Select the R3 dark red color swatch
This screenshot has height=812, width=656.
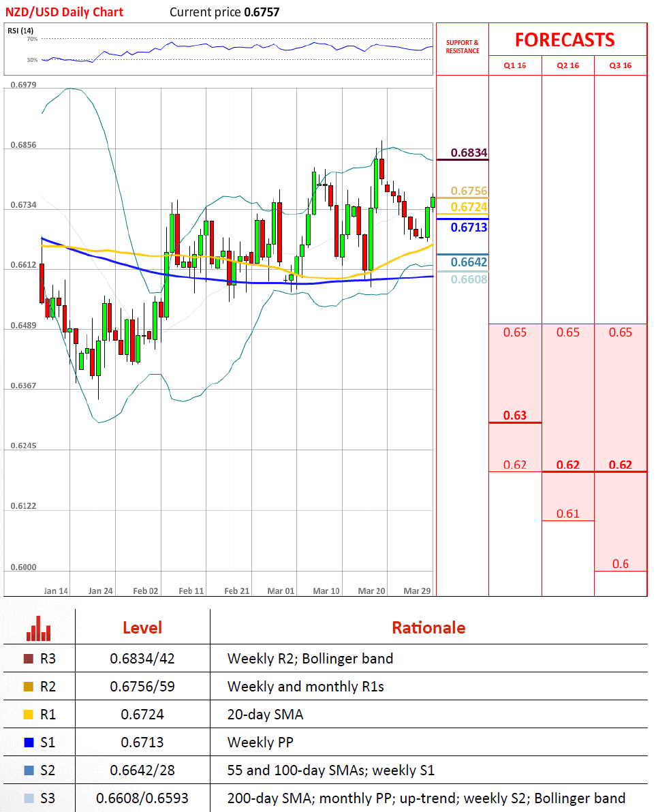[29, 659]
